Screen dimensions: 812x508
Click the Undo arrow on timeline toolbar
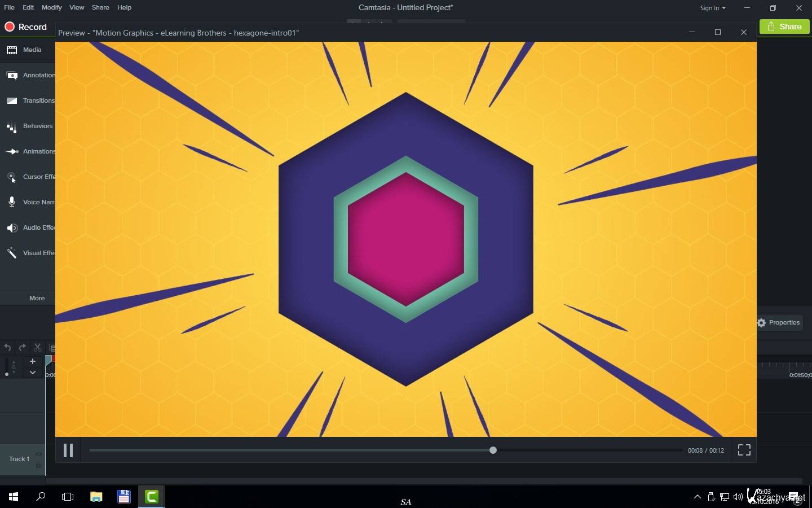pos(7,348)
